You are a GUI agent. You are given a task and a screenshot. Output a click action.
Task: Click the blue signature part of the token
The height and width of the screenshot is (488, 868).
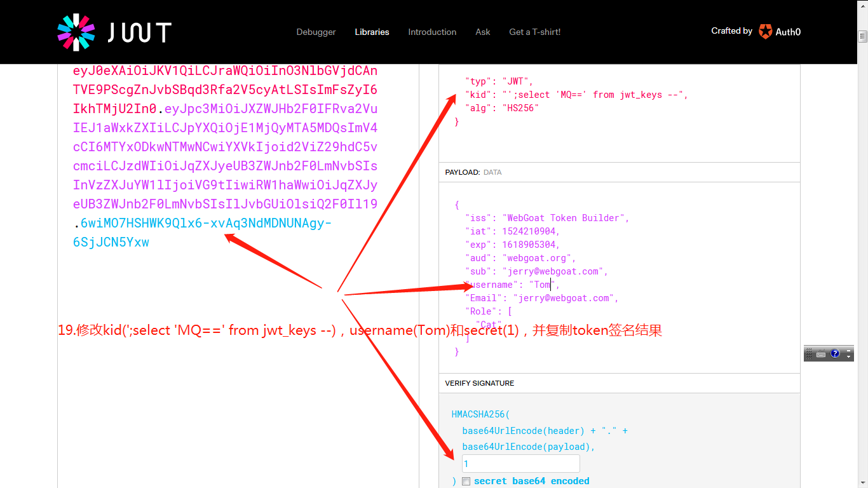203,233
